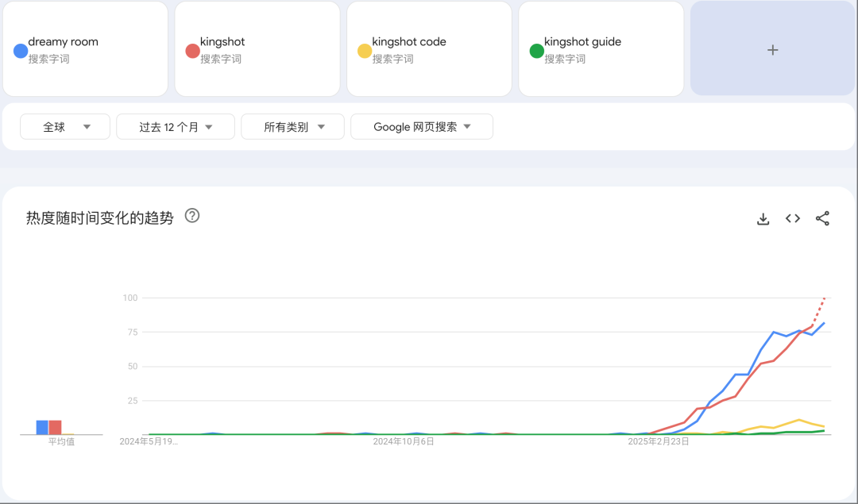Download the trend chart data as CSV
Image resolution: width=858 pixels, height=504 pixels.
click(763, 218)
